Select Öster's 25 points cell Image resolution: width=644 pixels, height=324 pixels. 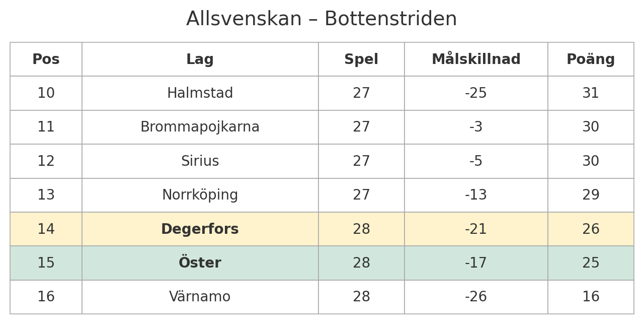point(591,263)
